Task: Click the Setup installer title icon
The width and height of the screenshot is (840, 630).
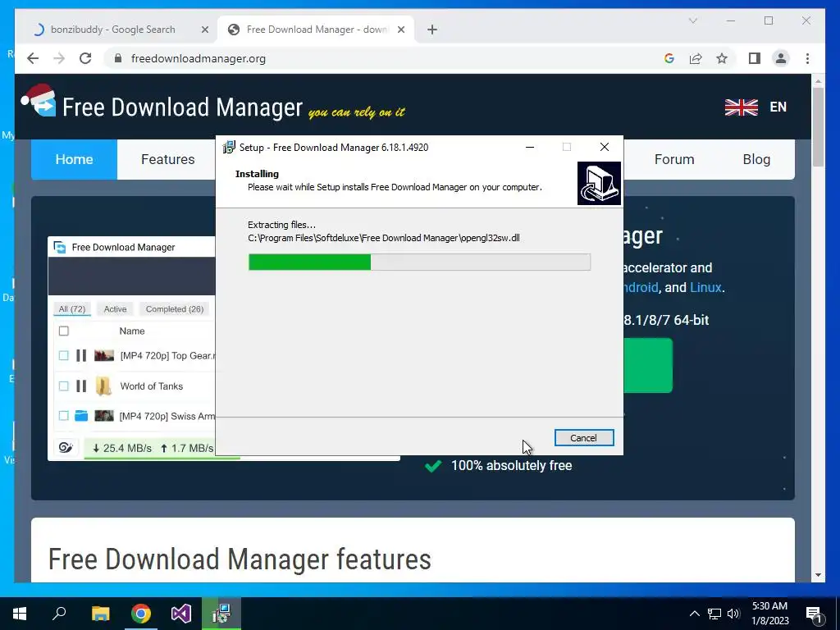Action: click(x=230, y=148)
